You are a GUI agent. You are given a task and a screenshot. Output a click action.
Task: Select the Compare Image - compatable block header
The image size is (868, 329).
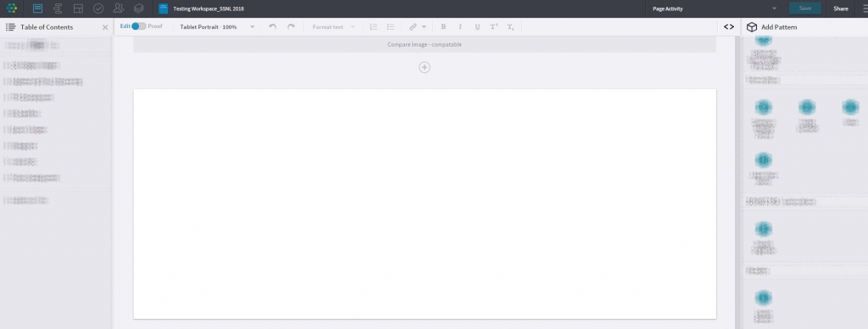425,44
